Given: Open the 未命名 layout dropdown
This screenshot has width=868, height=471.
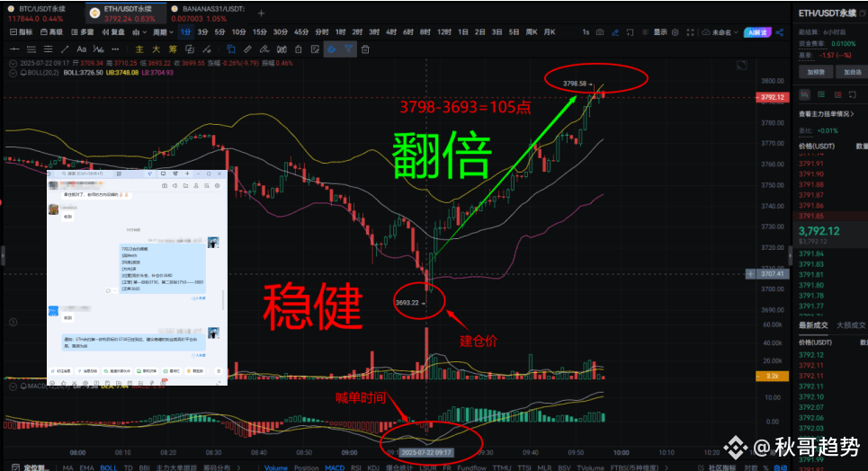Looking at the screenshot, I should click(720, 32).
